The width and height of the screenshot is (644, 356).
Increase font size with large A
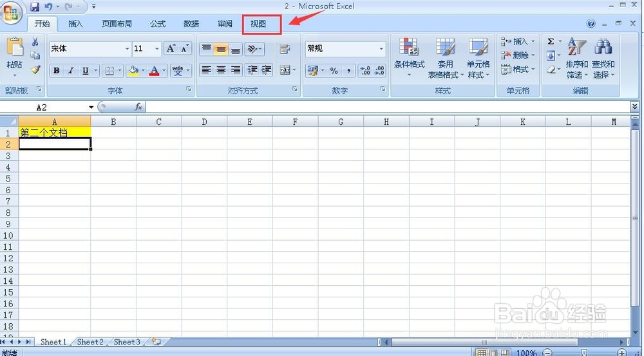pos(171,48)
